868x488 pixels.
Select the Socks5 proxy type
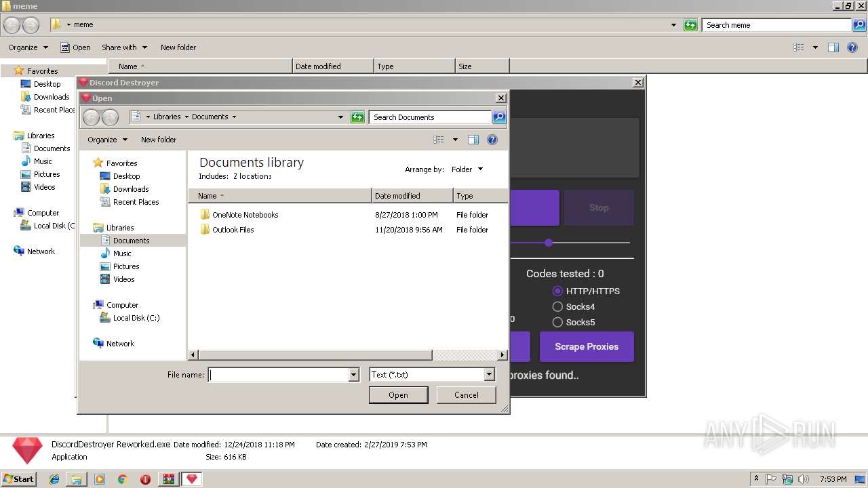573,322
